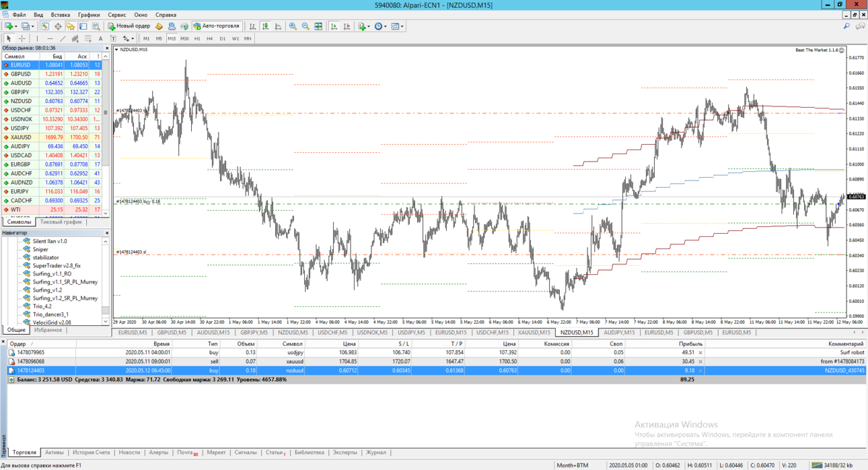
Task: Click the Новый ордер button
Action: [x=129, y=26]
